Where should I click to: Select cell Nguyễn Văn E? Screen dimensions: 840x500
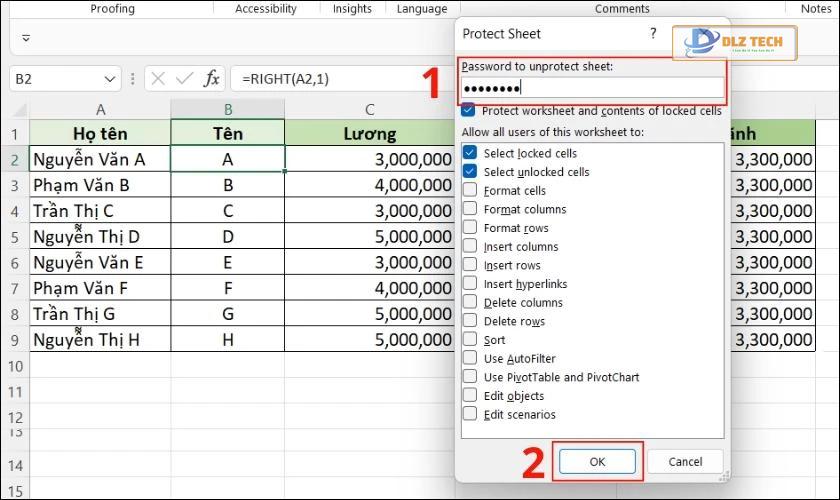(x=100, y=262)
